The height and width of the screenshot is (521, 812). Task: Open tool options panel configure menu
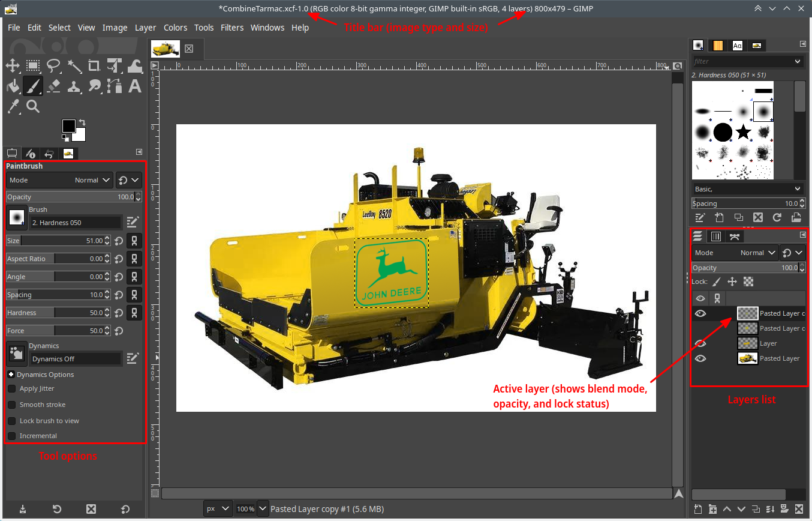click(139, 152)
